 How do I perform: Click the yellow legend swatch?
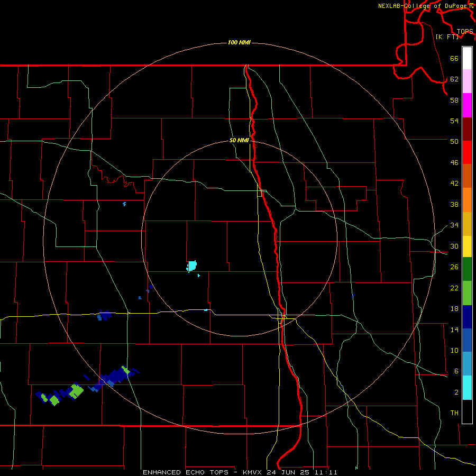coord(467,246)
